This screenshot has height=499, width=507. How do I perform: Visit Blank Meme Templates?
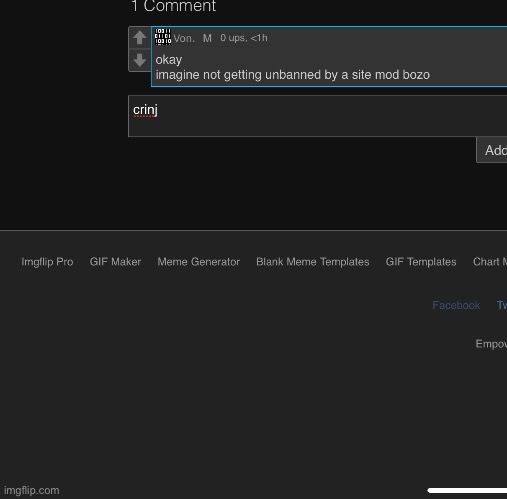coord(313,262)
